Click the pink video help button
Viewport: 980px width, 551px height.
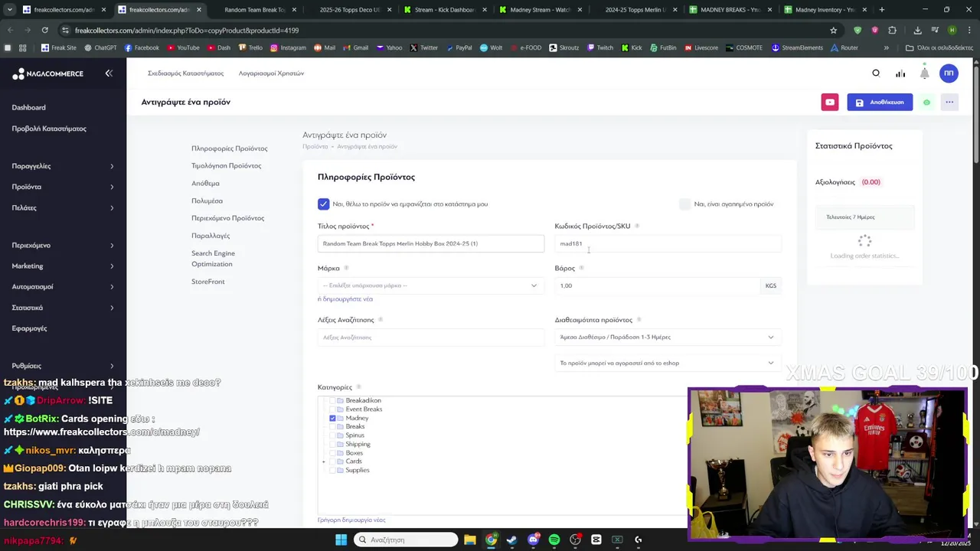(830, 103)
